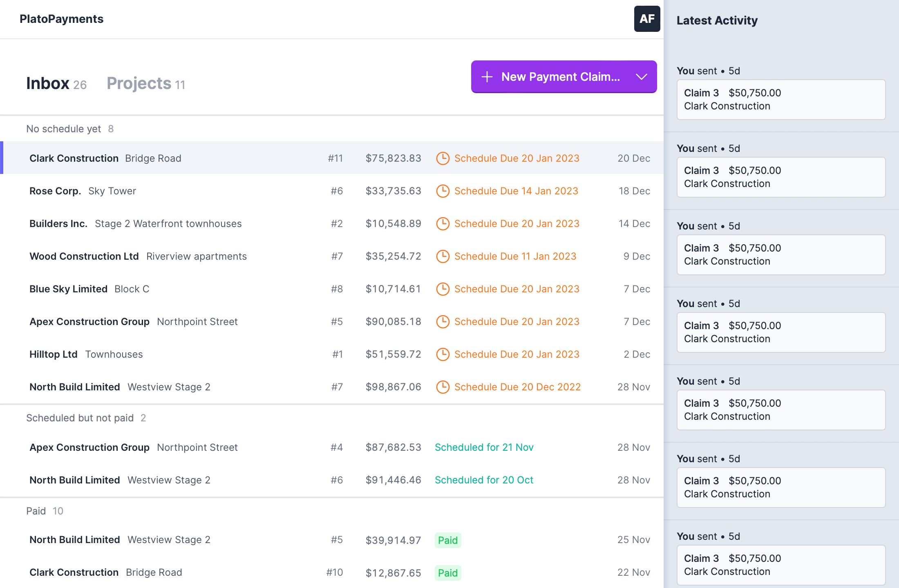Open Clark Construction Bridge Road claim #11
This screenshot has width=899, height=588.
(332, 158)
